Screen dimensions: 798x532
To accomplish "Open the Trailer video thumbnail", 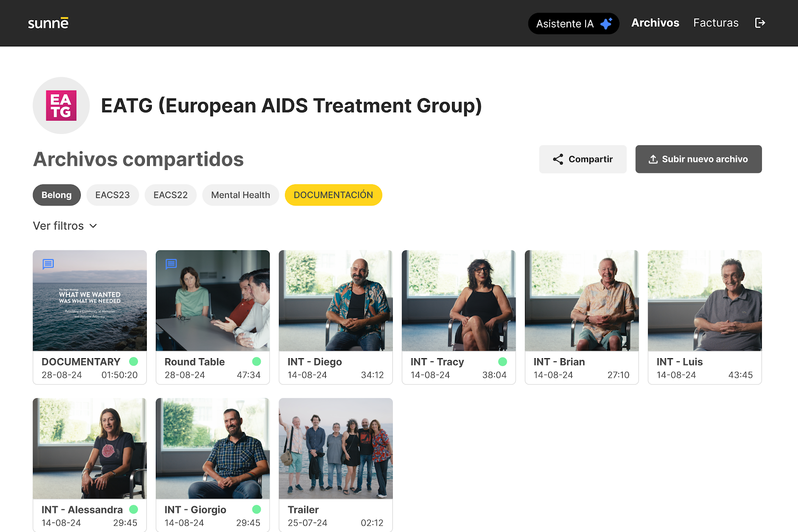I will [x=336, y=448].
